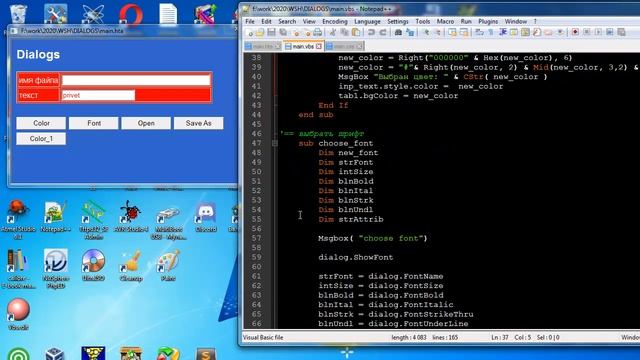Cut selection with the scissors icon
The image size is (640, 360).
click(x=333, y=32)
